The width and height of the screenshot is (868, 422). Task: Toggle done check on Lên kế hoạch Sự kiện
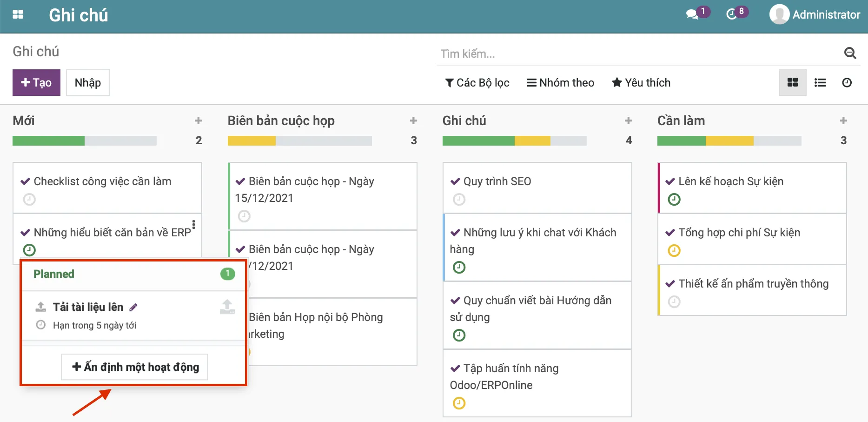[x=670, y=181]
